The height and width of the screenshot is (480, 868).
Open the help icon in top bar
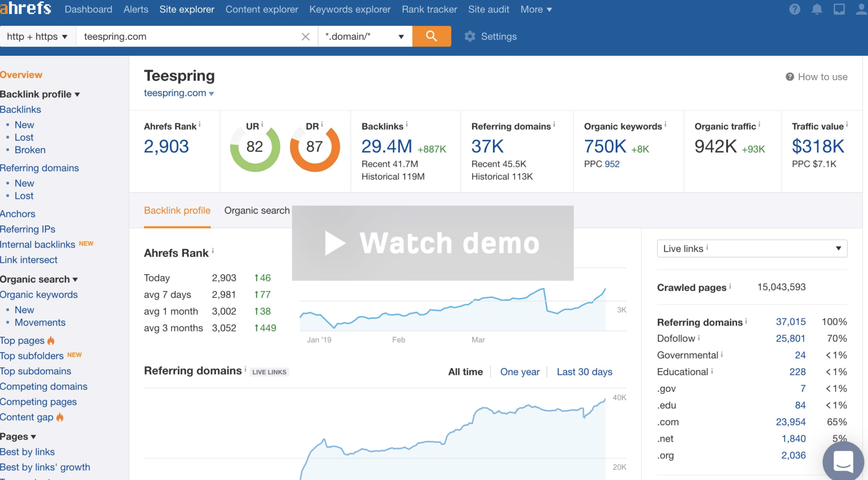tap(795, 9)
